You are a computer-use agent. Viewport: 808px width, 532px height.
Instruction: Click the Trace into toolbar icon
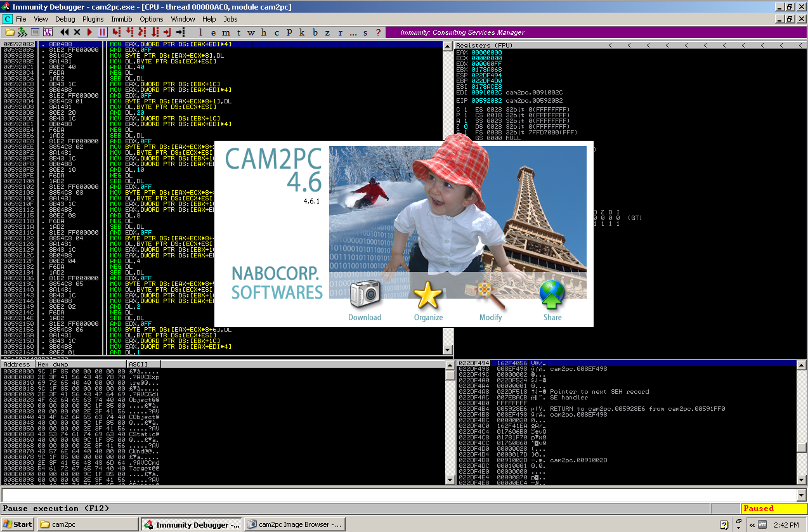coord(141,32)
